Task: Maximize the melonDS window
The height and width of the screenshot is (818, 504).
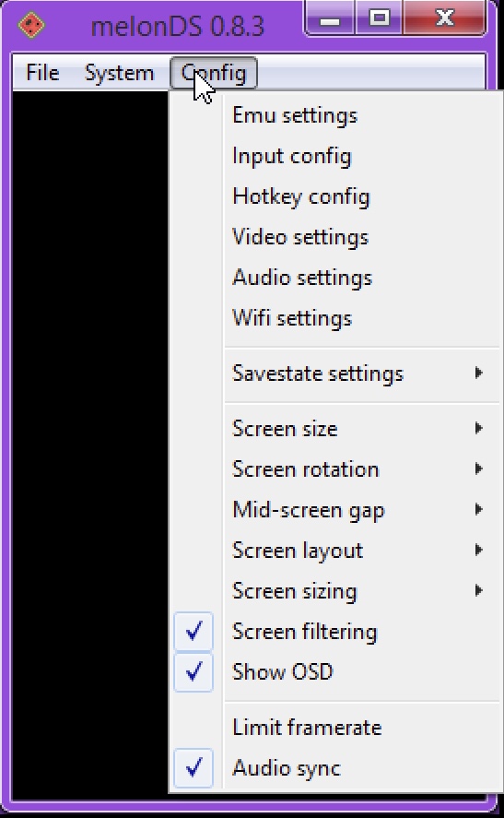Action: (379, 18)
